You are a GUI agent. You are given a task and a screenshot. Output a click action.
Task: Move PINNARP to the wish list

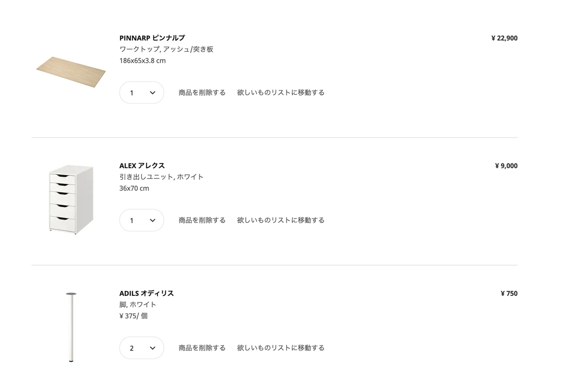point(281,92)
